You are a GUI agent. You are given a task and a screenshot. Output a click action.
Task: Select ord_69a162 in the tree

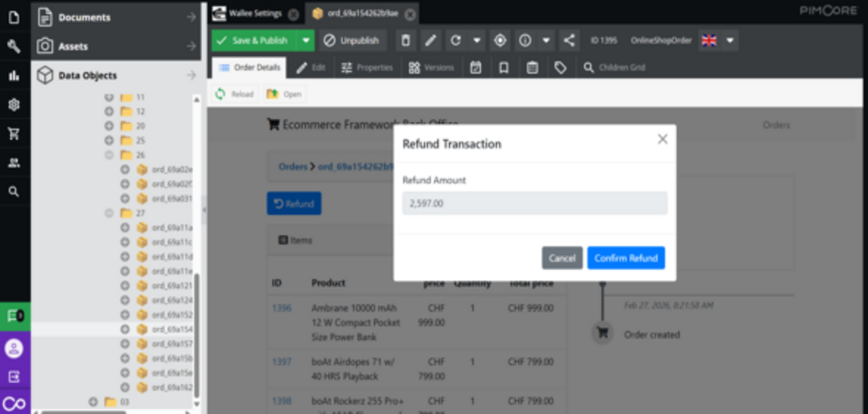[172, 388]
